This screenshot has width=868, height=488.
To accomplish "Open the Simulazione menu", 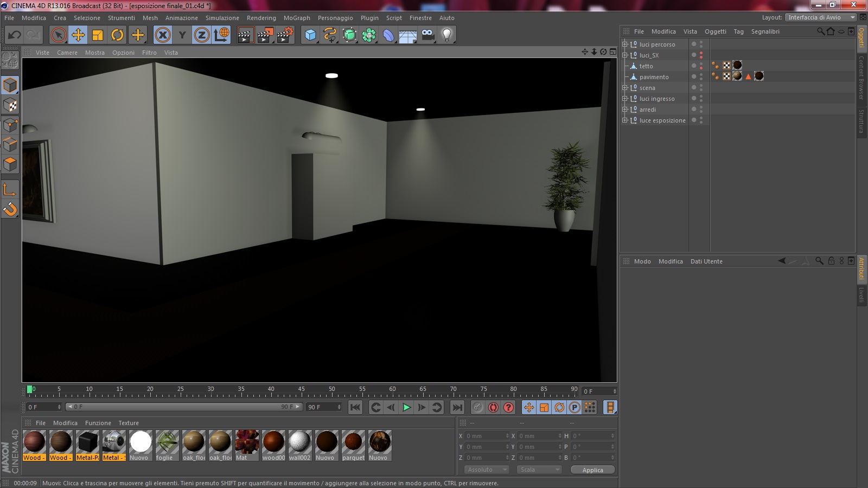I will [x=222, y=18].
